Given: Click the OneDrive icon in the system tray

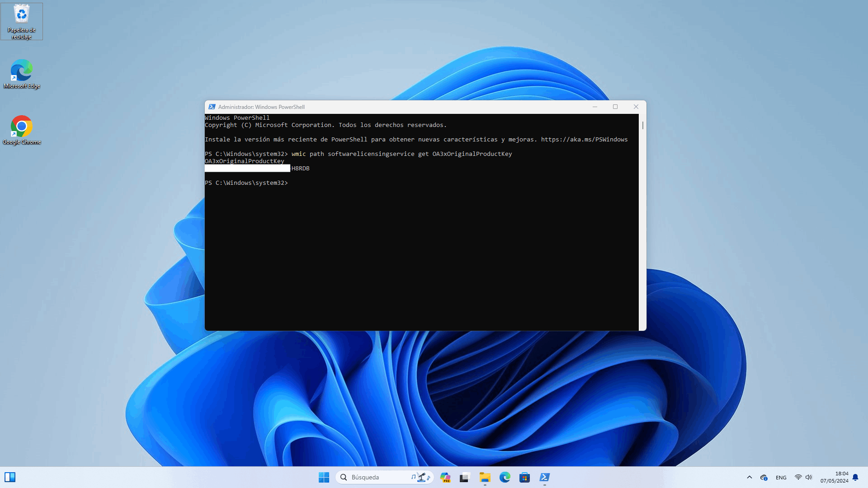Looking at the screenshot, I should [764, 477].
